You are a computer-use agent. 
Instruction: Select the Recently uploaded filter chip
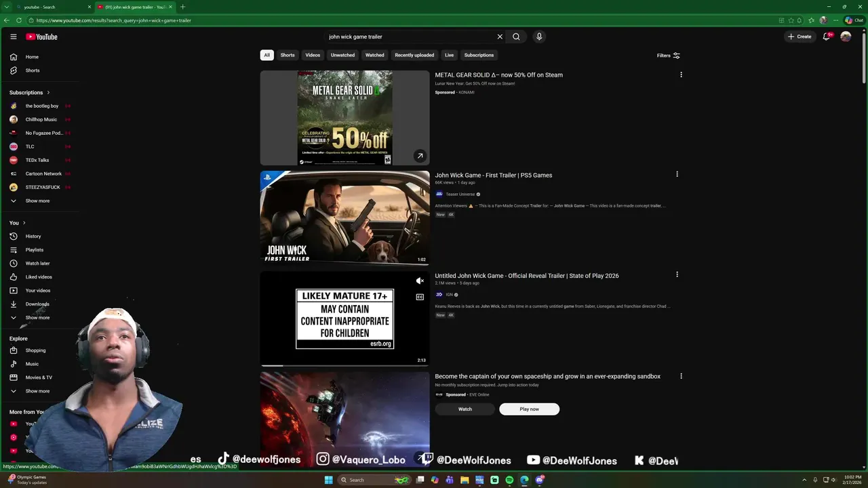pyautogui.click(x=414, y=55)
